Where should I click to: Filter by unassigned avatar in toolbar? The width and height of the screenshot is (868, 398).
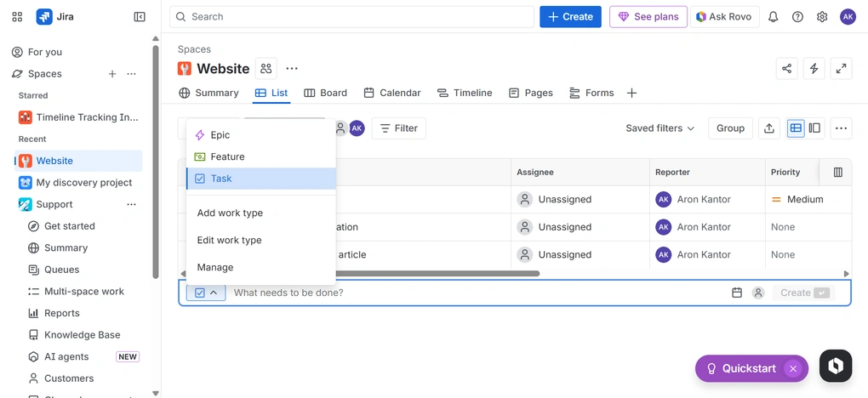[x=341, y=128]
